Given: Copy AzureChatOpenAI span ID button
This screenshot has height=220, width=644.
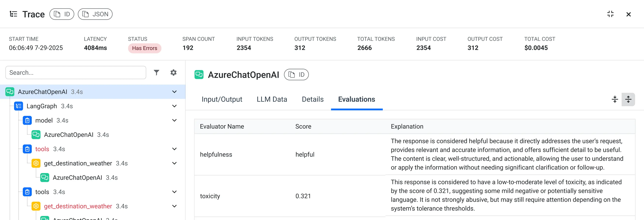Looking at the screenshot, I should pyautogui.click(x=296, y=75).
